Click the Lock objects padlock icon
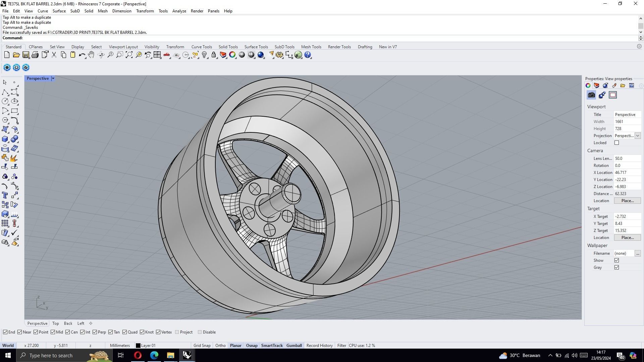Image resolution: width=644 pixels, height=362 pixels. pyautogui.click(x=214, y=55)
